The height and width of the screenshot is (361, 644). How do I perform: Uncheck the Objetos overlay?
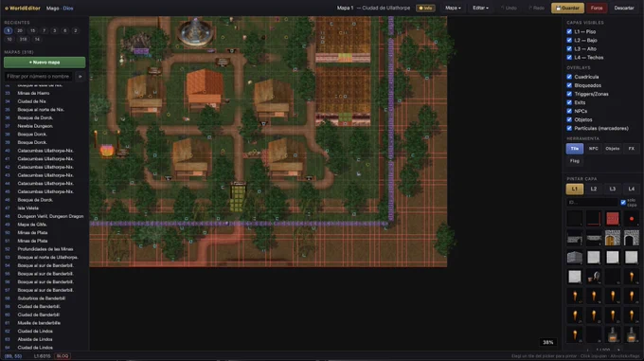pyautogui.click(x=569, y=120)
